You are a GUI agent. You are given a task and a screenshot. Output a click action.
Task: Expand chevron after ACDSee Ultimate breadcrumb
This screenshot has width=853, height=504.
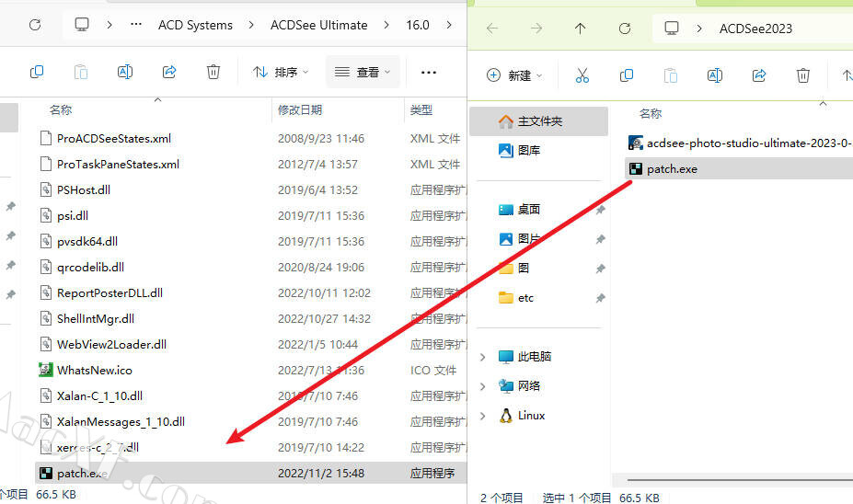pos(386,25)
